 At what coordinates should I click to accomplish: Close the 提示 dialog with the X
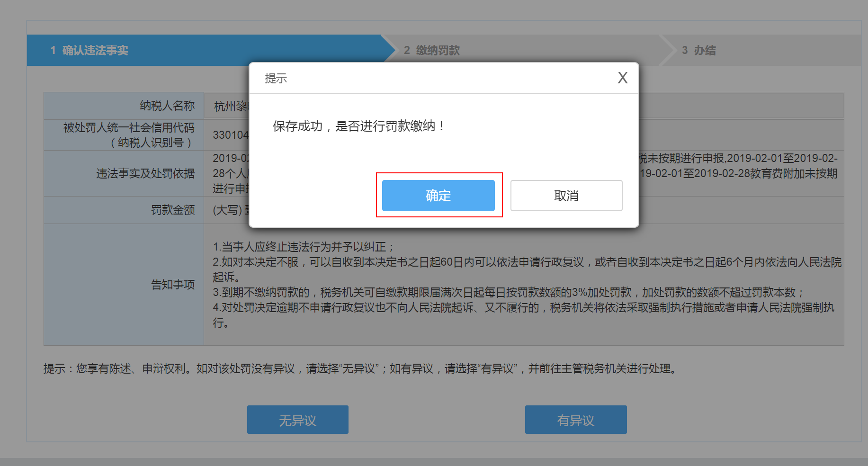[623, 78]
